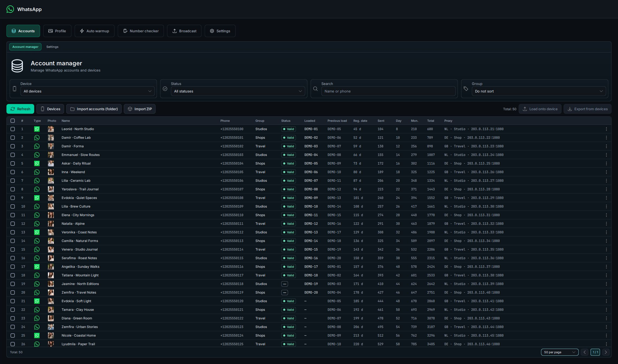This screenshot has width=618, height=364.
Task: Click the WhatsApp Business type icon for Askar · Daily Ritual
Action: (x=37, y=163)
